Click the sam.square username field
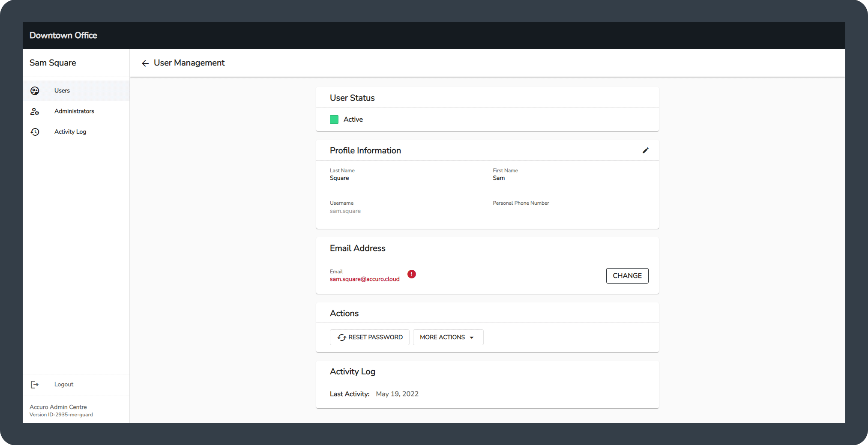This screenshot has width=868, height=445. click(x=345, y=211)
